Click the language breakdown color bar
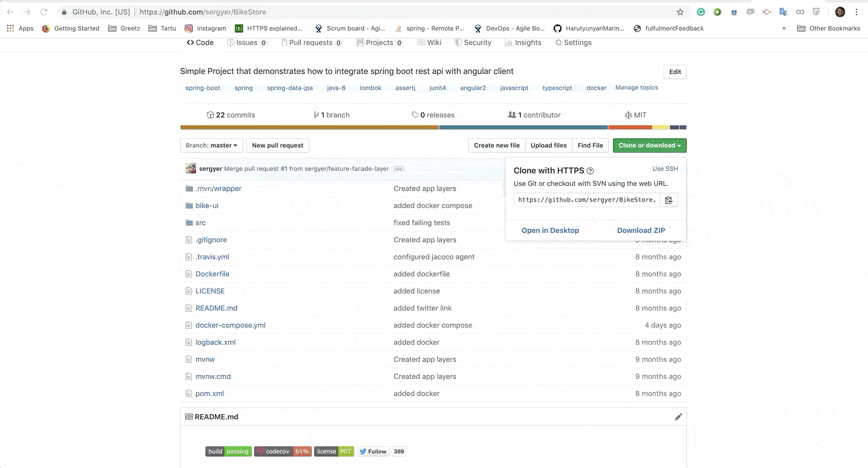 click(433, 127)
